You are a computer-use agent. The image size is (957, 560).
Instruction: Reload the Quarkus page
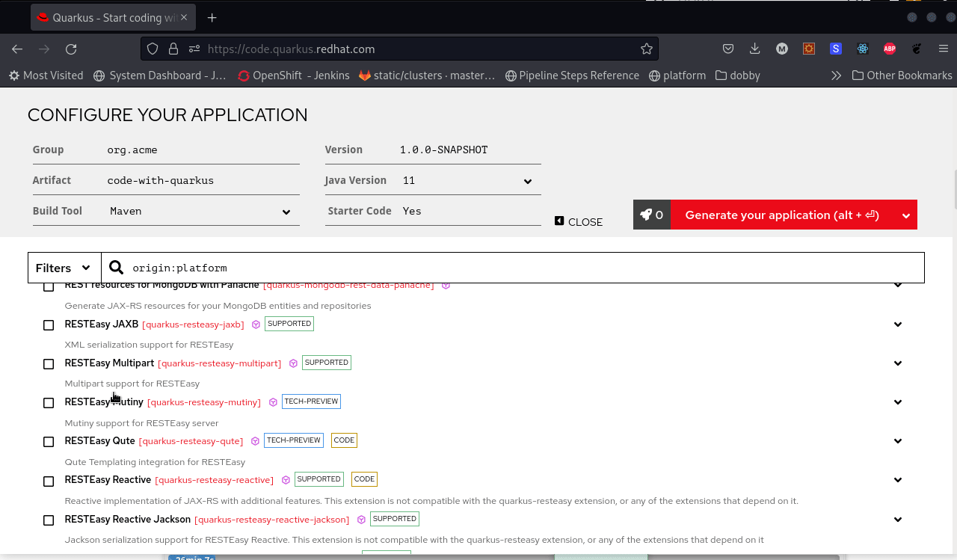(71, 49)
